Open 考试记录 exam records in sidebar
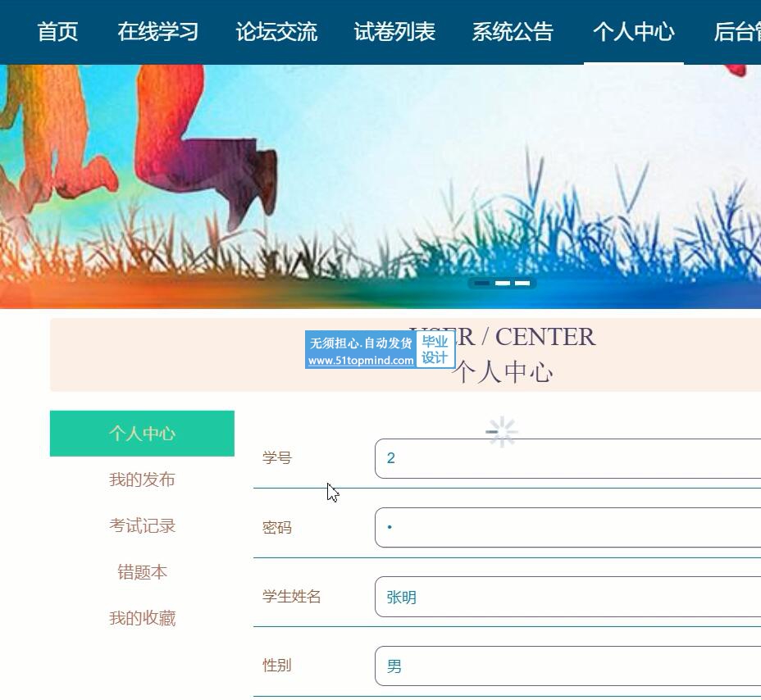The image size is (761, 700). [142, 525]
